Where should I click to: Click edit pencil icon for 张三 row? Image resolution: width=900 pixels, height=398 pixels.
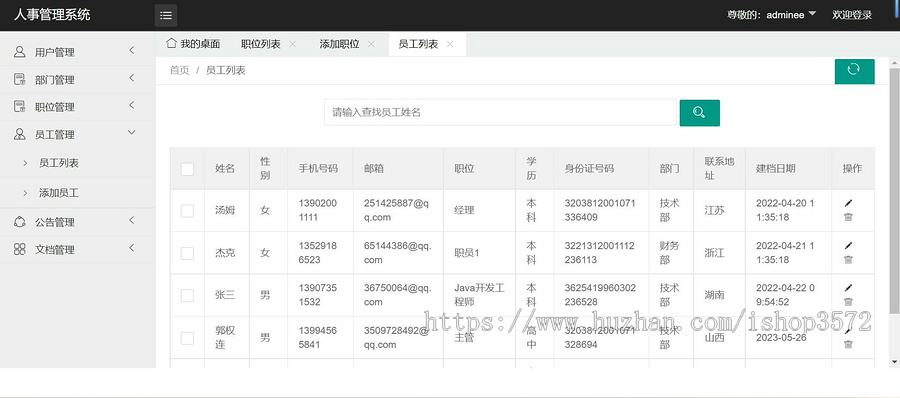pos(848,288)
